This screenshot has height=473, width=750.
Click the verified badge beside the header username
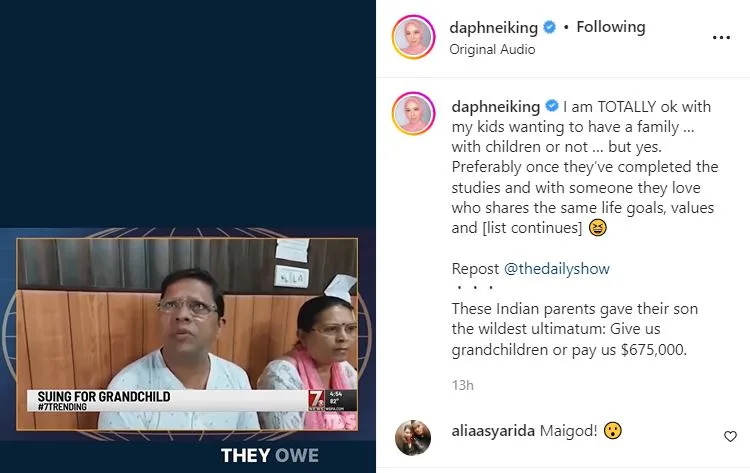[550, 27]
